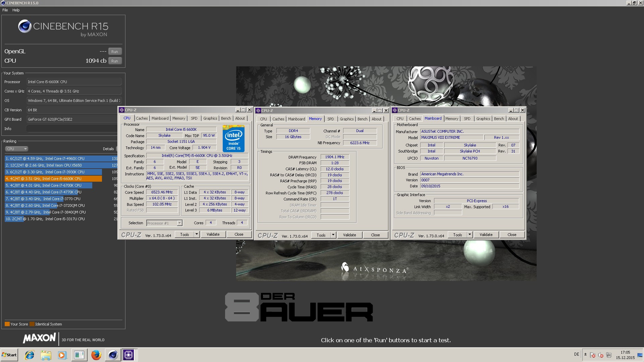This screenshot has width=644, height=362.
Task: Click the Intel Core i5 logo in CPU-Z
Action: (233, 138)
